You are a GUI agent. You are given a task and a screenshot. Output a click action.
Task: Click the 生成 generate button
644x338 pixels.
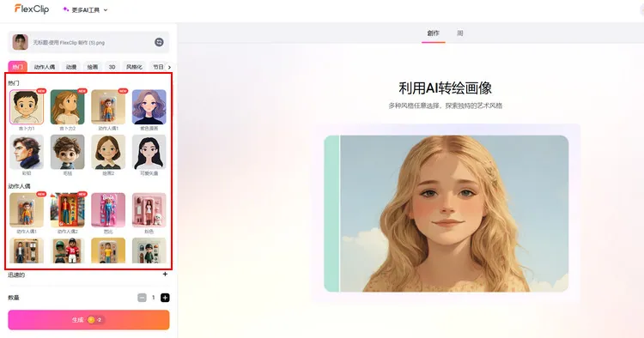tap(88, 320)
